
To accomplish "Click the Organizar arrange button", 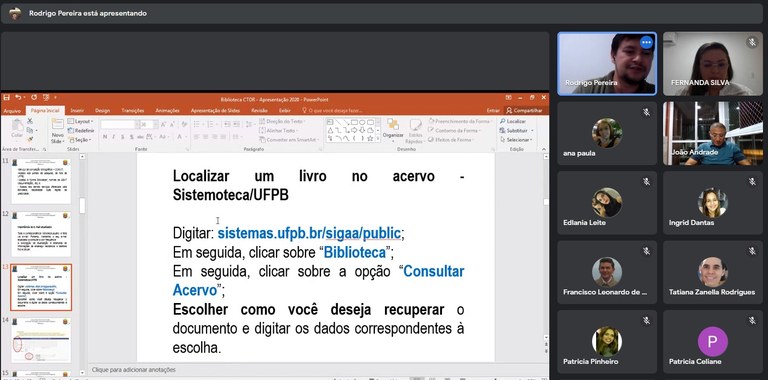I will (393, 130).
